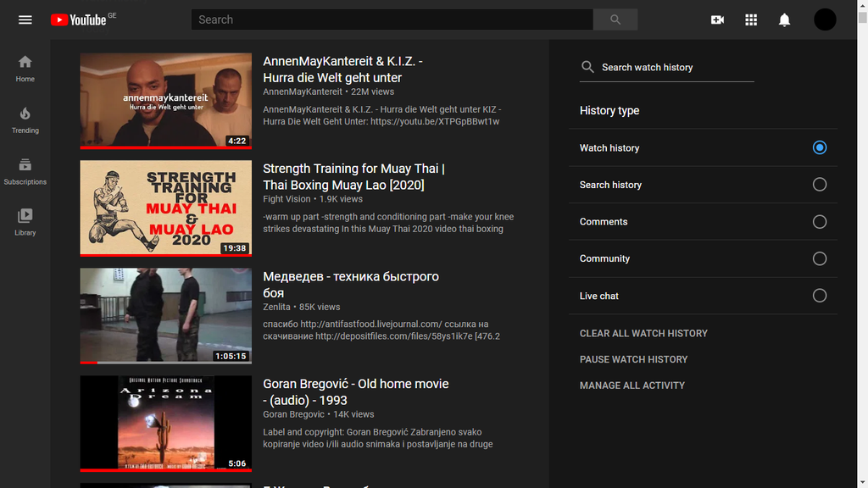Open the account avatar menu
The width and height of the screenshot is (868, 488).
[x=825, y=19]
